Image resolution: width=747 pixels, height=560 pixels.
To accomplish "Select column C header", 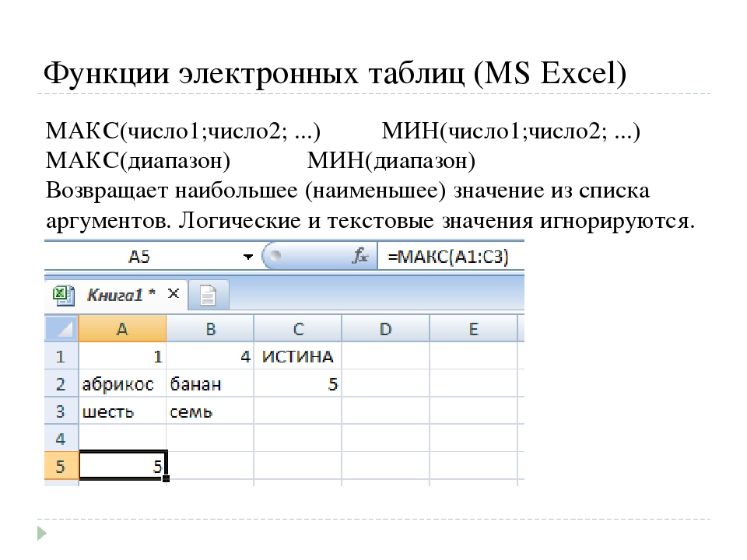I will [298, 328].
